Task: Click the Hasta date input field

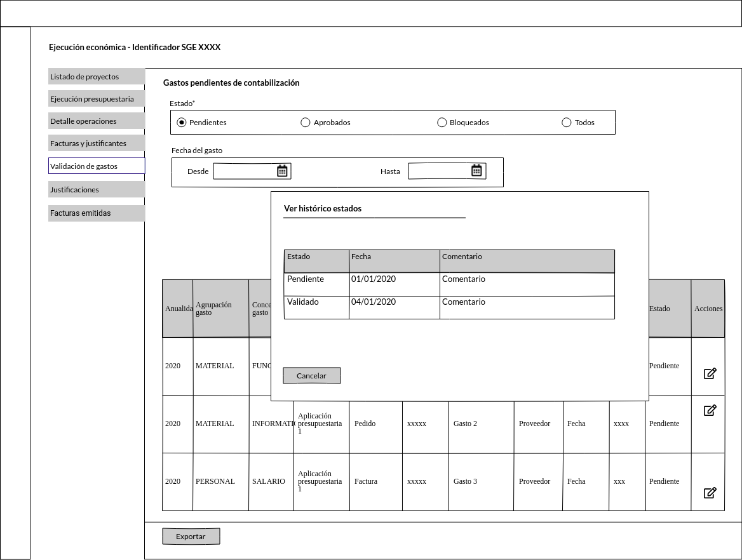Action: (x=438, y=171)
